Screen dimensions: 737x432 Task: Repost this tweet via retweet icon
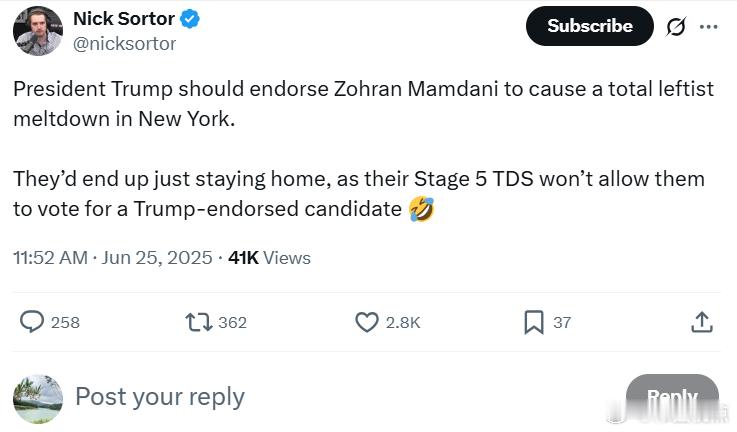[x=198, y=322]
